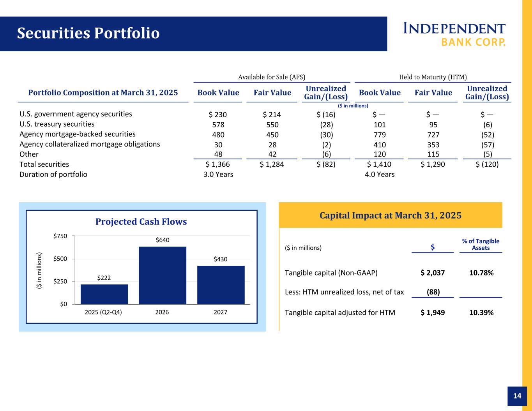
Task: Click the Independent Bank Corp. logo
Action: [454, 34]
